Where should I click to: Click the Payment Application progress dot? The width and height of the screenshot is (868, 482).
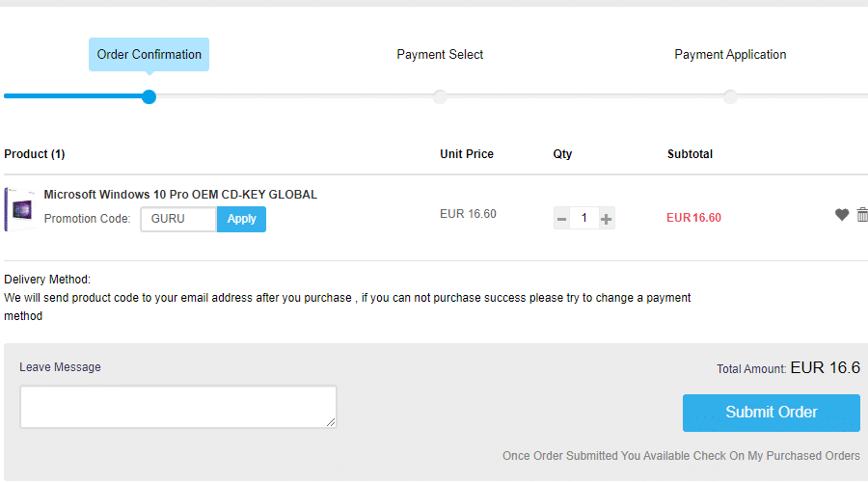(730, 96)
